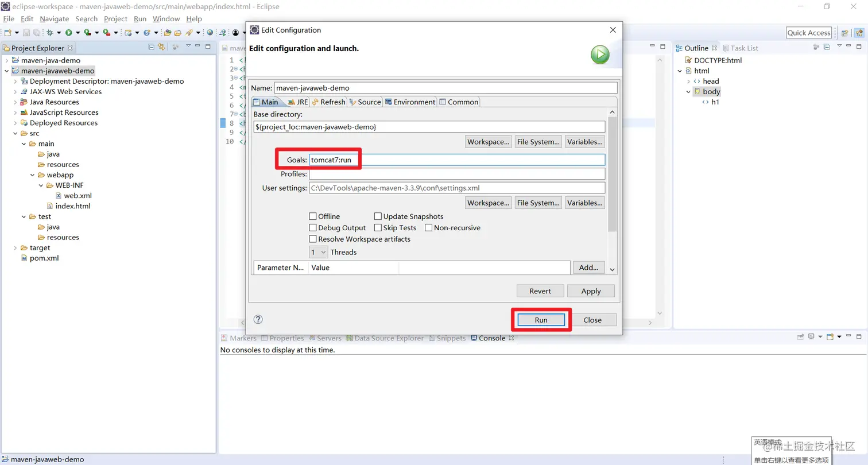The width and height of the screenshot is (868, 465).
Task: Tick the Offline checkbox
Action: pos(313,216)
